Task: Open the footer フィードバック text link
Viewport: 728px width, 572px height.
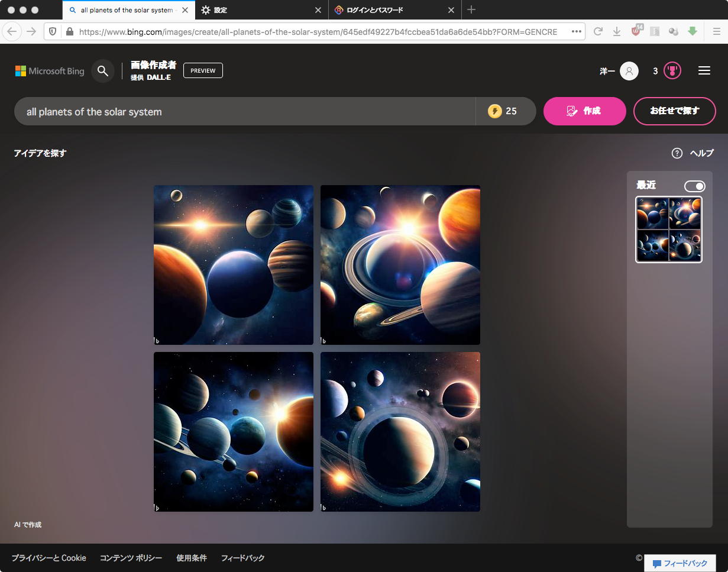Action: [x=243, y=558]
